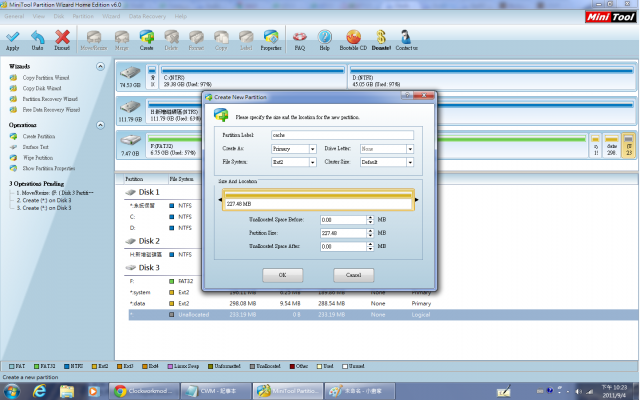Click the Undo arrow icon
640x400 pixels.
pos(38,37)
